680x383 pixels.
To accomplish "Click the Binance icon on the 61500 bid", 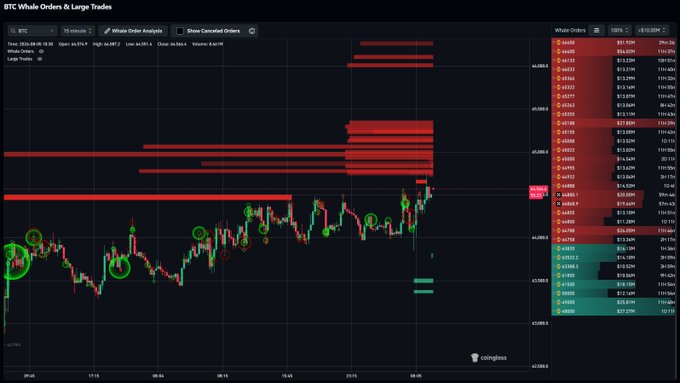I will 559,284.
